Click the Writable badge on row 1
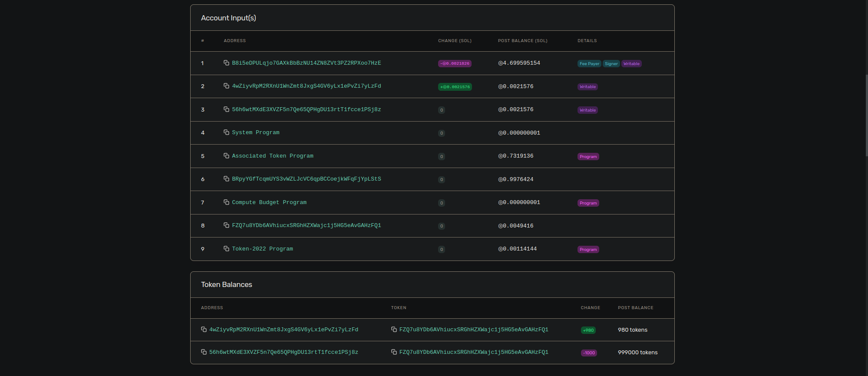This screenshot has height=376, width=868. (x=631, y=64)
